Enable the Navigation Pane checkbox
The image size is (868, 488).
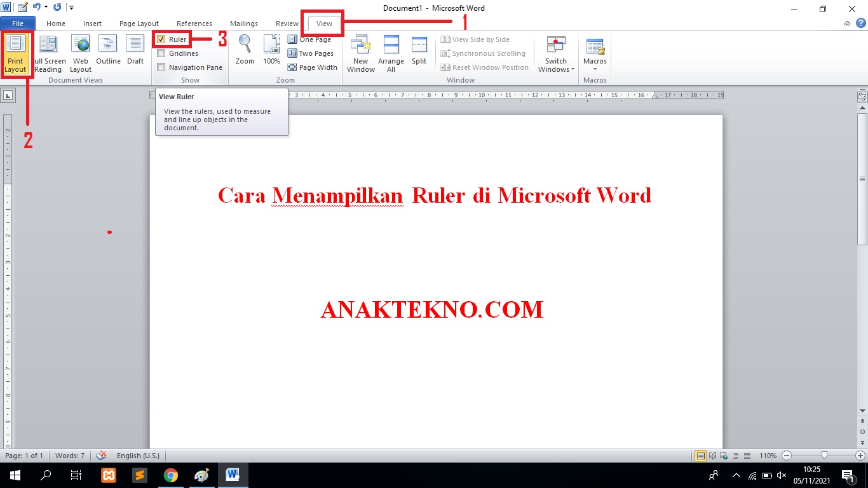tap(161, 67)
